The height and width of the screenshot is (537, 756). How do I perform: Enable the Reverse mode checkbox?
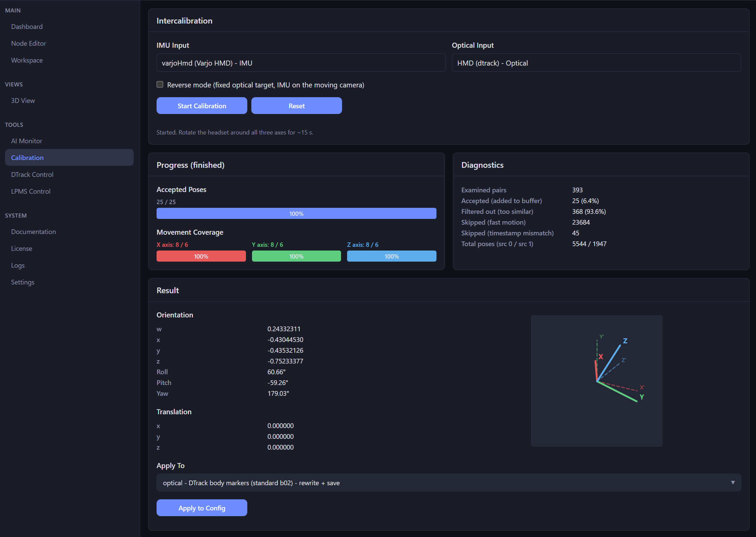(x=160, y=84)
